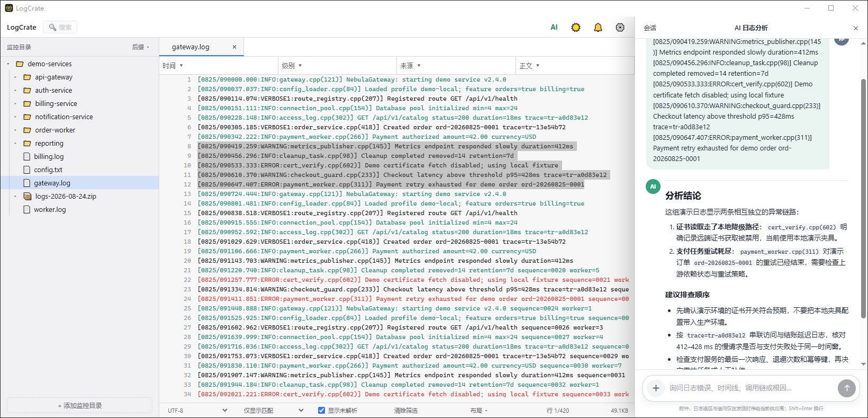
Task: Expand the notification-service folder arrow
Action: (x=15, y=117)
